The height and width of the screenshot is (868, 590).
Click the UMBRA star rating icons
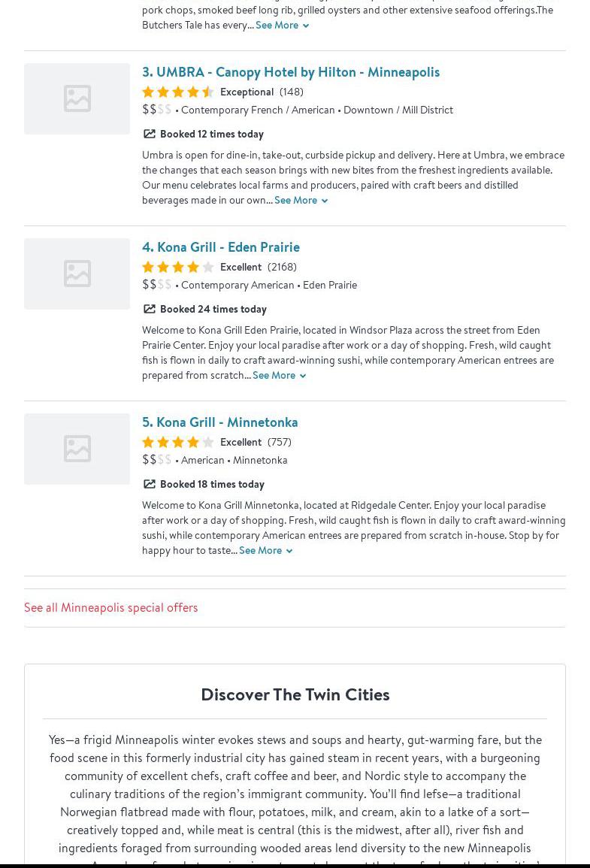pyautogui.click(x=178, y=92)
